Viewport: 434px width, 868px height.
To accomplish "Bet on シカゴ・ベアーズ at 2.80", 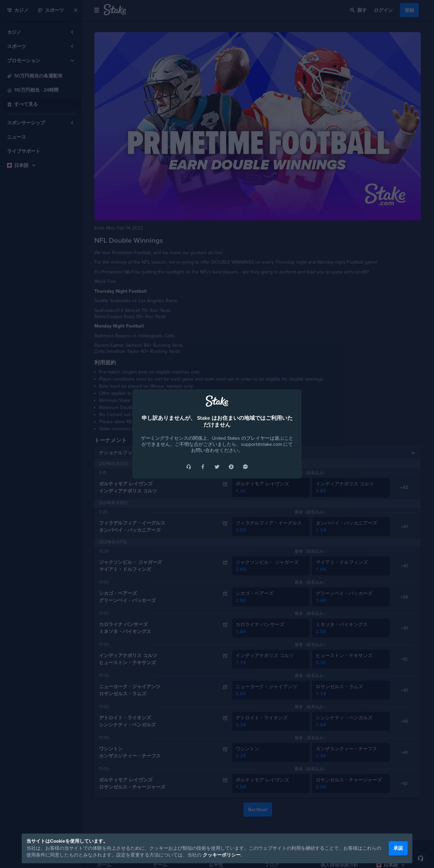I will [x=271, y=597].
